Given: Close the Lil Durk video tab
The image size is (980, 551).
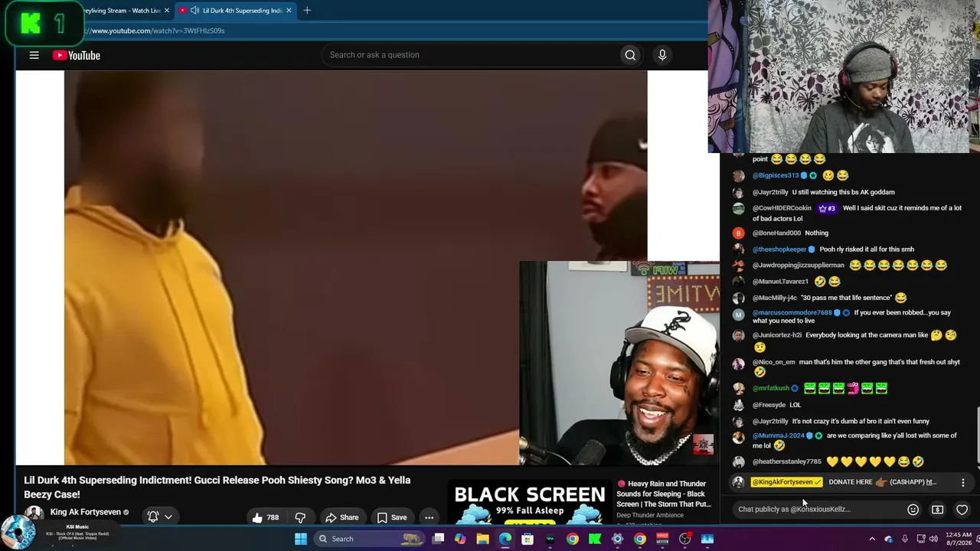Looking at the screenshot, I should click(x=289, y=10).
